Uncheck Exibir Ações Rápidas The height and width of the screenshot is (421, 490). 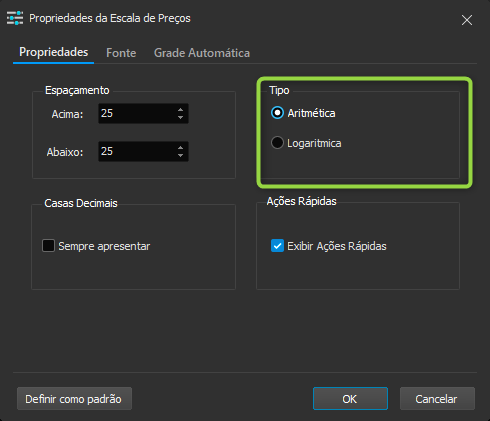[277, 246]
